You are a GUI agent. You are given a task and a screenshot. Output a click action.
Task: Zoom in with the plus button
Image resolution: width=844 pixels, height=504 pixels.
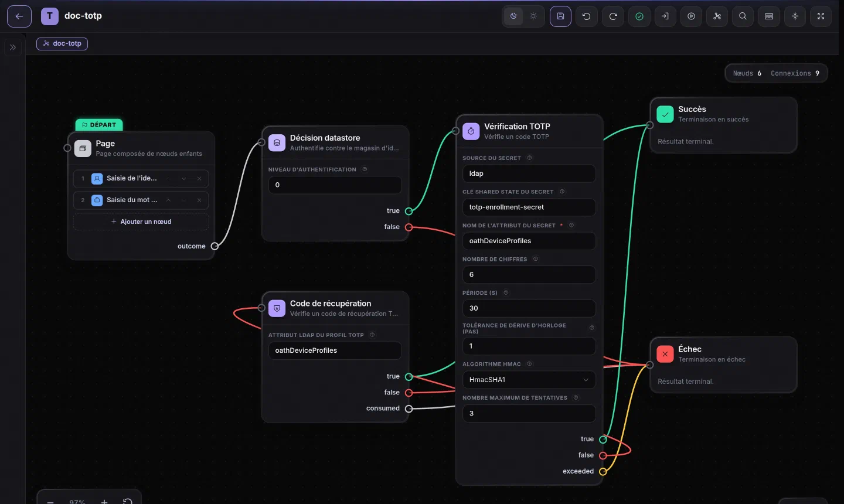[x=104, y=501]
